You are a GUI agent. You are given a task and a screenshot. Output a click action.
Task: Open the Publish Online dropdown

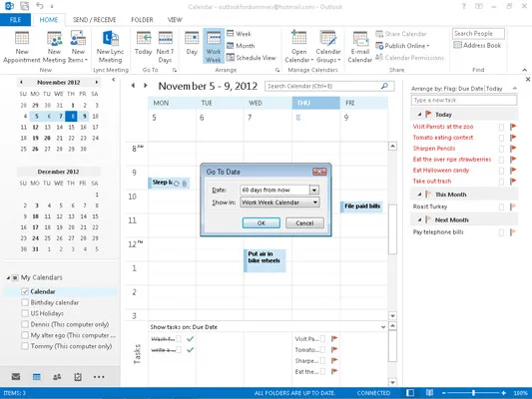pos(402,46)
